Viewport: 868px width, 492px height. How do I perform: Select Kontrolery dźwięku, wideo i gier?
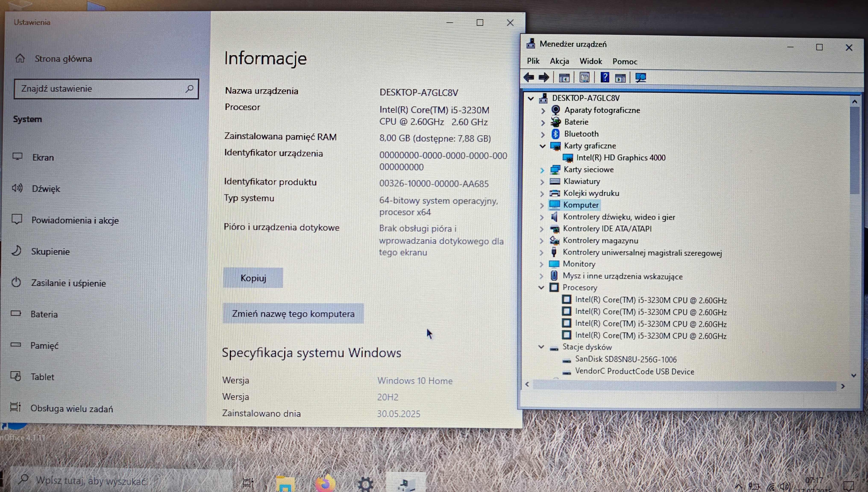(x=619, y=217)
